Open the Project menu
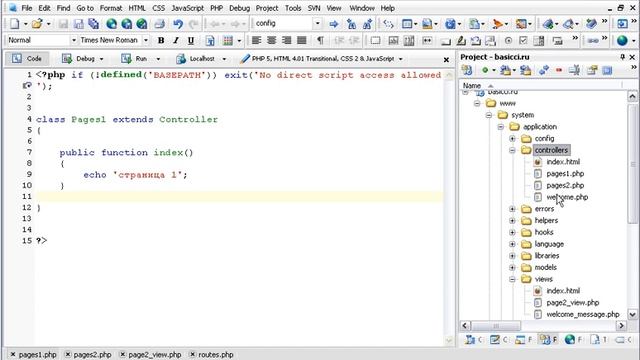Viewport: 640px width, 360px height. (x=267, y=8)
